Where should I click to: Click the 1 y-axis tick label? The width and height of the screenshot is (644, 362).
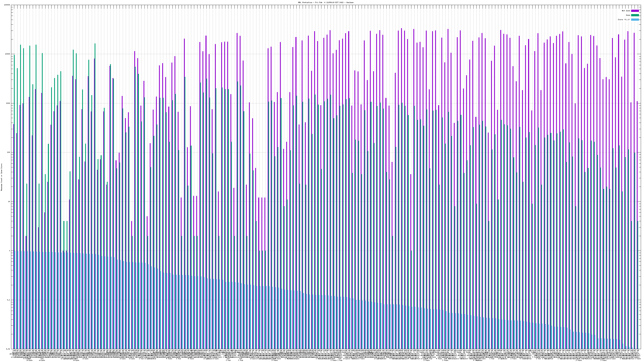click(x=10, y=251)
